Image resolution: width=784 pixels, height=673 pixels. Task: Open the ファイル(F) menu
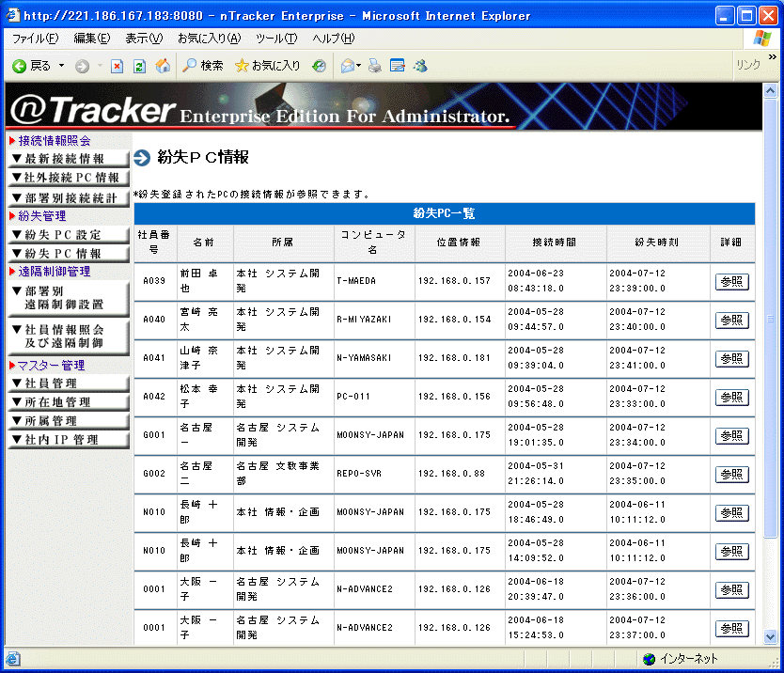click(35, 39)
